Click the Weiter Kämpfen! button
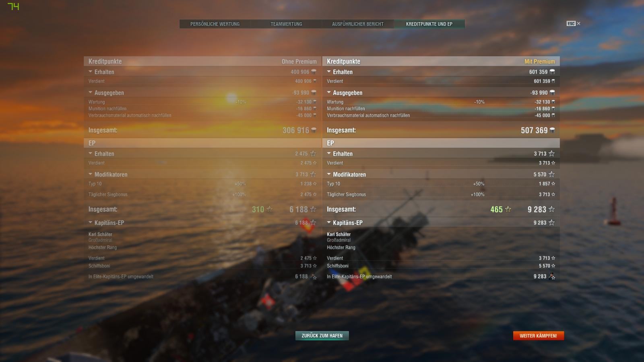The image size is (644, 362). pyautogui.click(x=538, y=335)
